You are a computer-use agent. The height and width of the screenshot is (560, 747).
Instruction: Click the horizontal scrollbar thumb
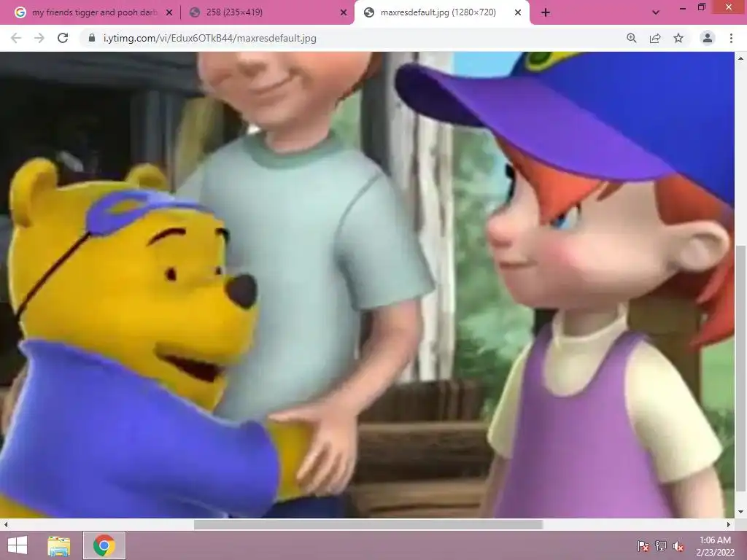(x=368, y=524)
